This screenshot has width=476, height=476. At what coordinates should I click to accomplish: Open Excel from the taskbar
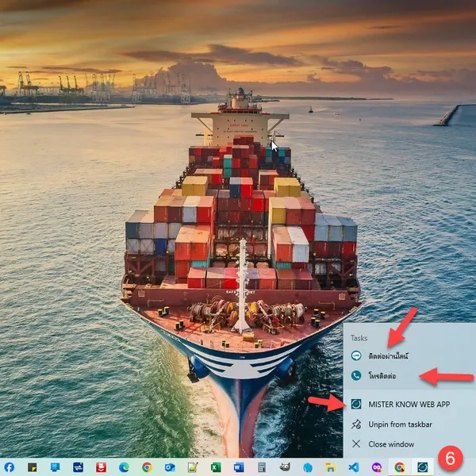[215, 467]
